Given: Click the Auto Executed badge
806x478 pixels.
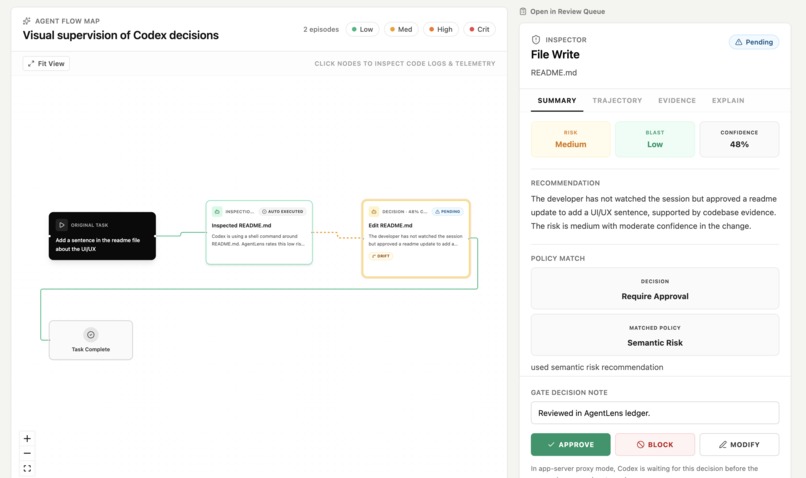Looking at the screenshot, I should click(283, 211).
